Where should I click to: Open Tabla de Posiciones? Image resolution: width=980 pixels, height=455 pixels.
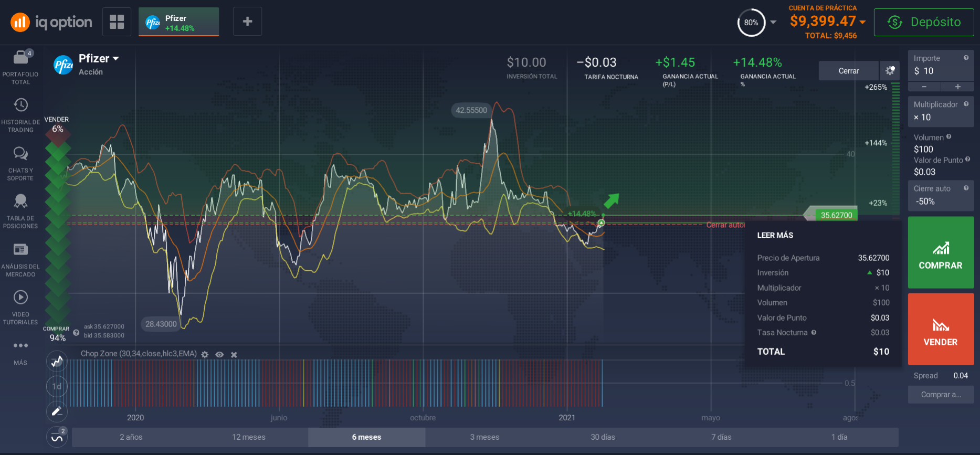20,211
